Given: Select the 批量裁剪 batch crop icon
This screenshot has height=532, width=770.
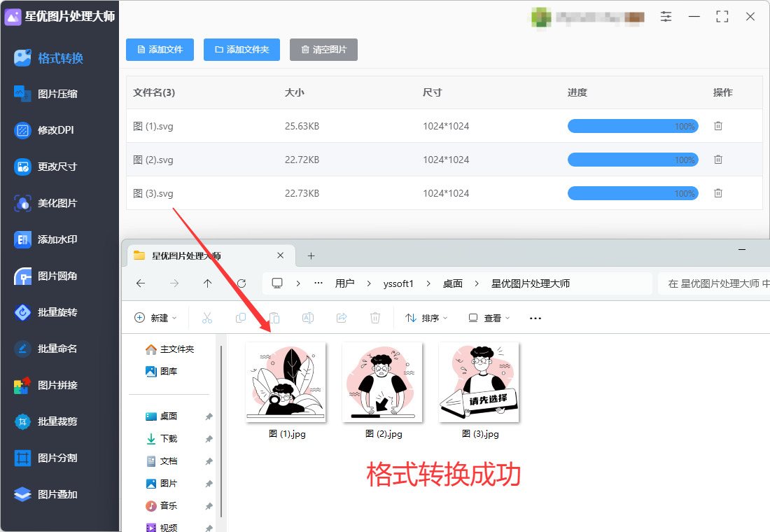Looking at the screenshot, I should click(x=22, y=421).
